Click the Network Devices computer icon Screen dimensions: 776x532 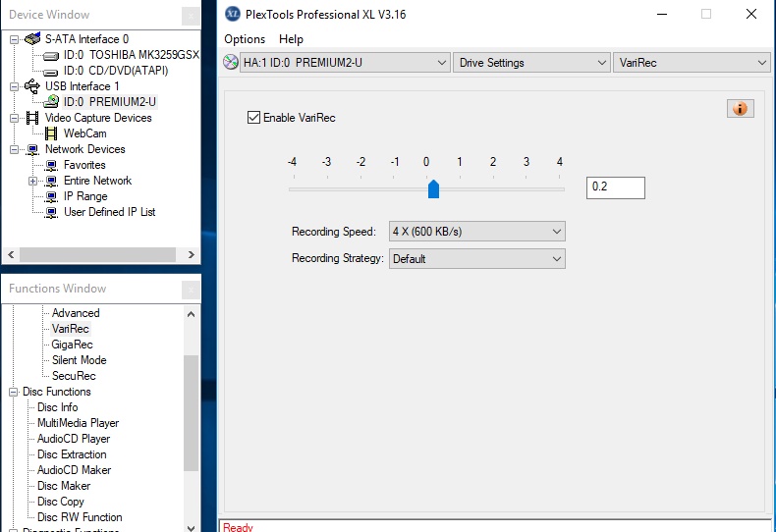coord(32,149)
